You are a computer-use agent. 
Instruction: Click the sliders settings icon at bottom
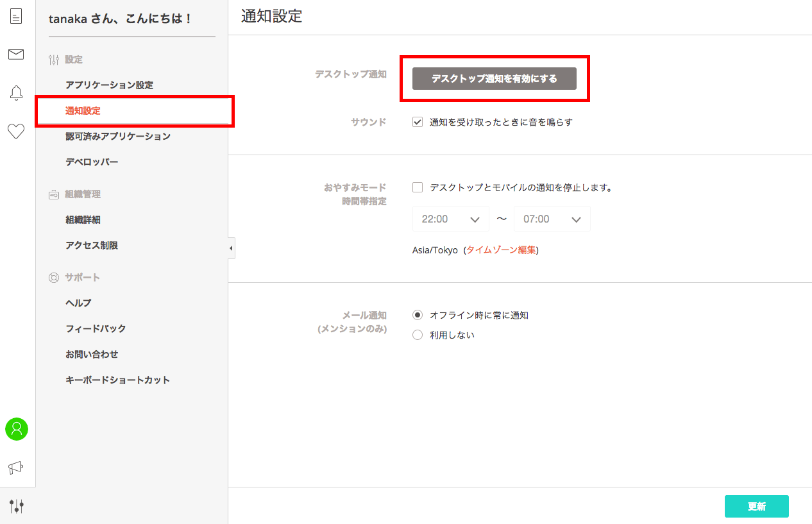(x=17, y=506)
